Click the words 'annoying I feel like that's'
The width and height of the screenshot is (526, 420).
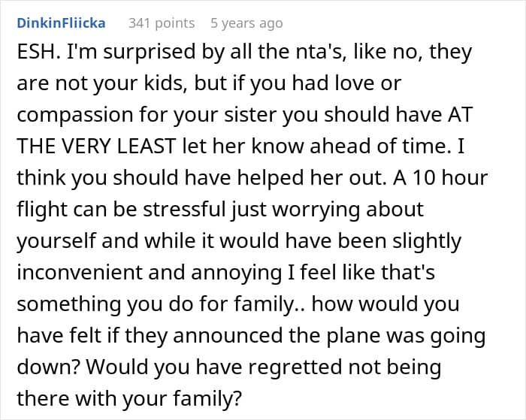coord(313,273)
